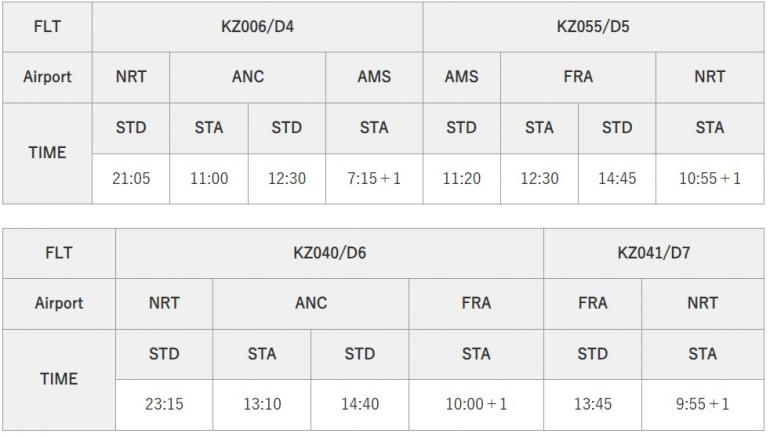Viewport: 770px width, 437px height.
Task: Select the AMS cell under KZ006/D4
Action: click(x=374, y=78)
